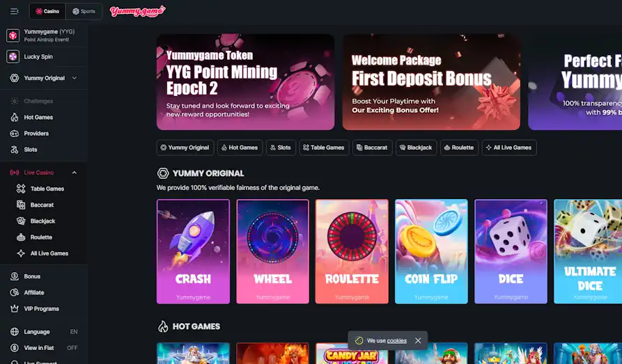Switch to the Casino mode toggle
The width and height of the screenshot is (622, 364).
(x=47, y=12)
